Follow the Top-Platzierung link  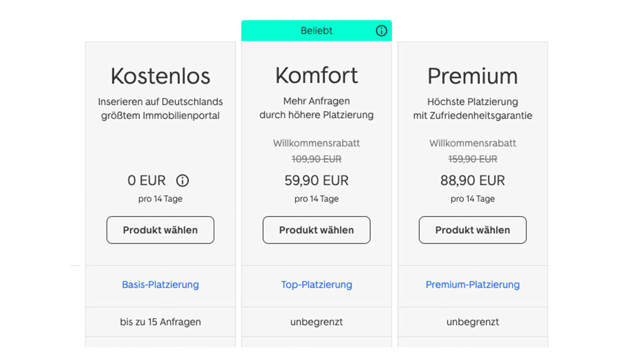click(x=317, y=285)
